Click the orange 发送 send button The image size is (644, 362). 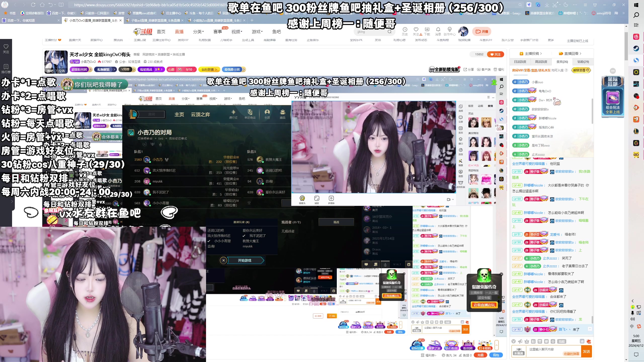pos(586,351)
